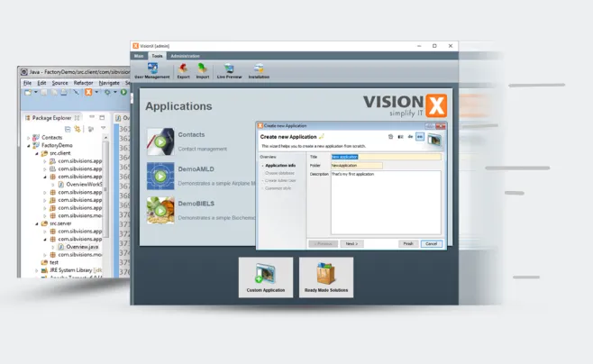Screen dimensions: 593x364
Task: Open dropdown next to Eclipse New icon
Action: pyautogui.click(x=36, y=92)
